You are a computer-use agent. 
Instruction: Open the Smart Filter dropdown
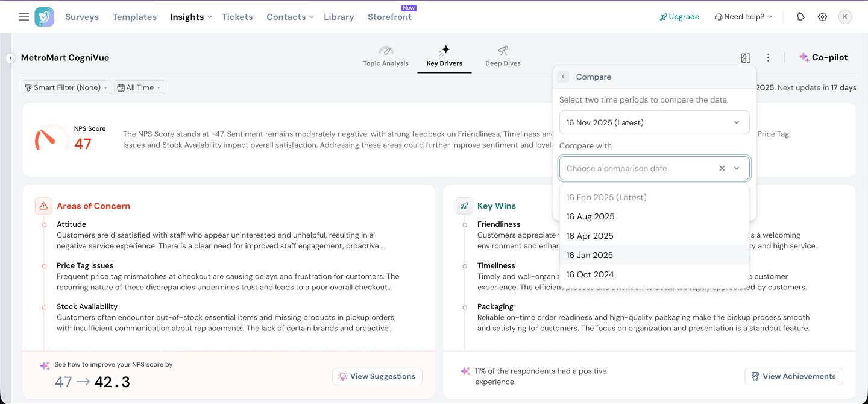(x=67, y=87)
